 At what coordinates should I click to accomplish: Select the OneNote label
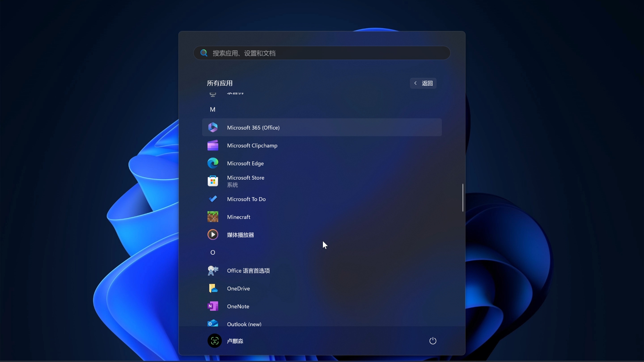[x=238, y=306]
